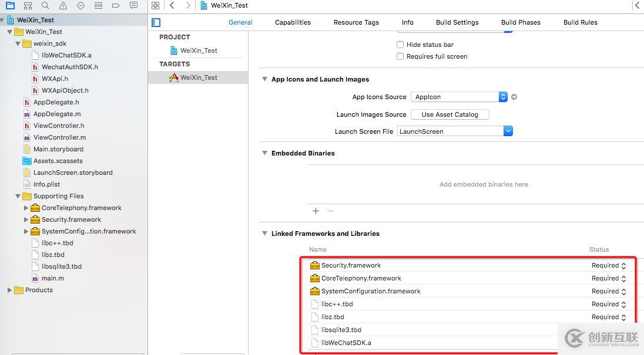Expand SystemConfig…tion.framework in the navigator

click(x=26, y=231)
